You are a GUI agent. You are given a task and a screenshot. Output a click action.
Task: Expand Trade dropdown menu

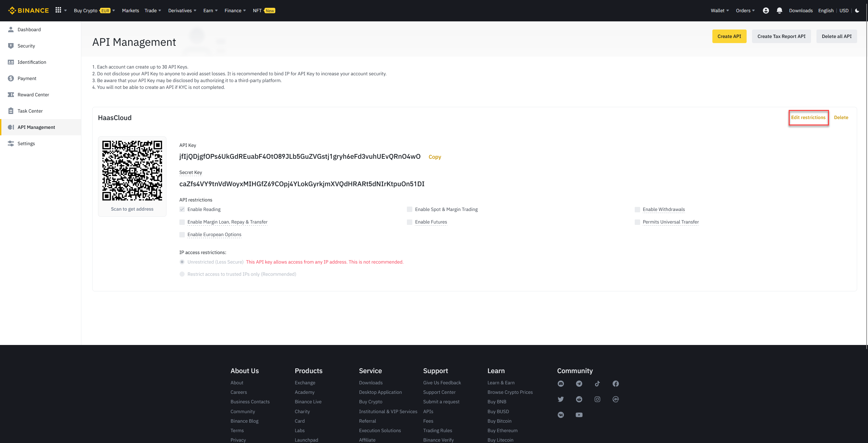pyautogui.click(x=153, y=11)
